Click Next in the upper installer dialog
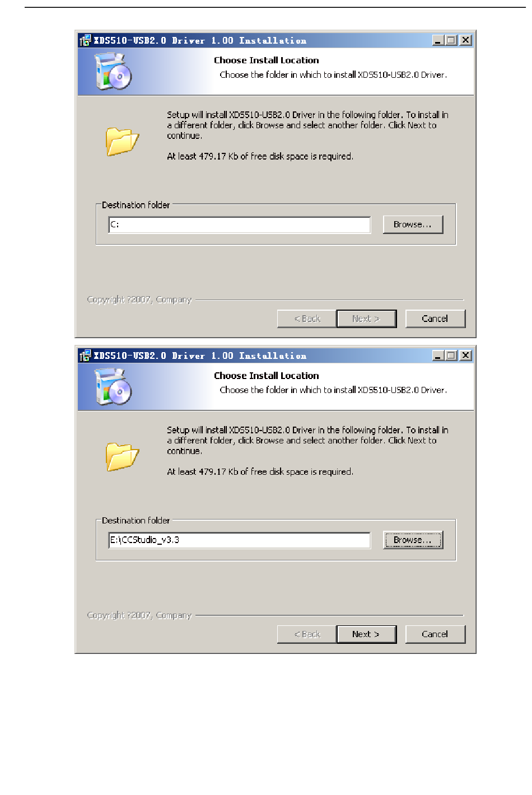 pyautogui.click(x=366, y=319)
